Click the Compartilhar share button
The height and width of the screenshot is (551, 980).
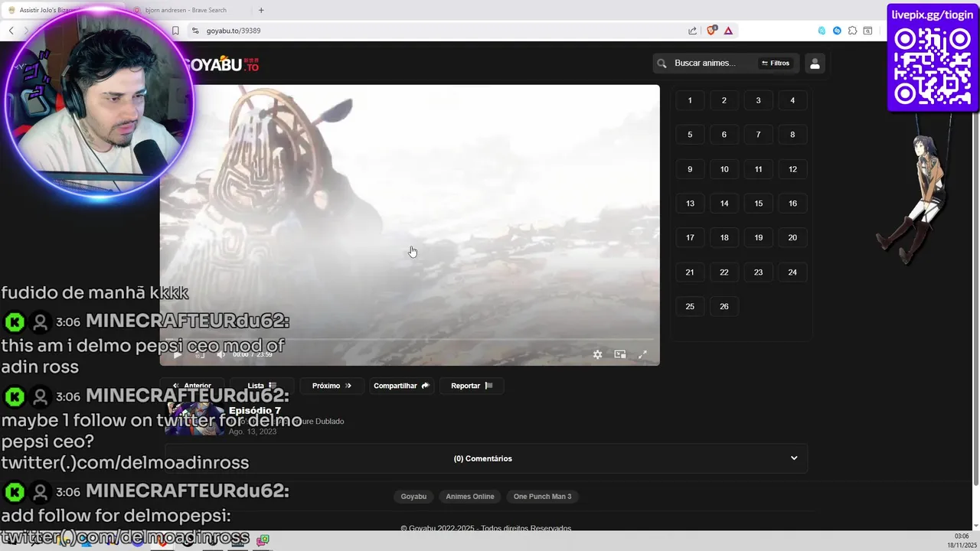point(401,386)
